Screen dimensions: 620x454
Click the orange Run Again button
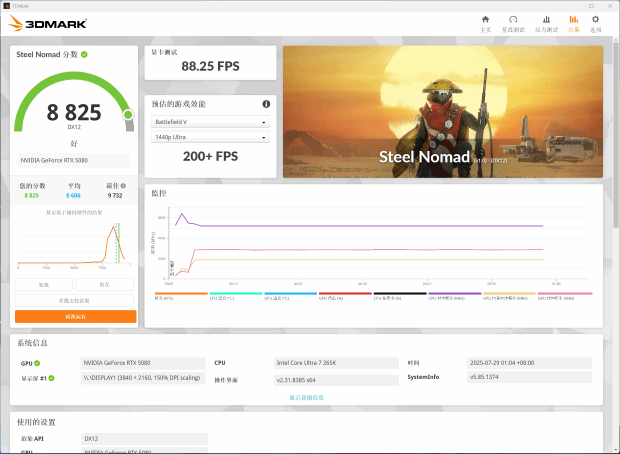[x=76, y=316]
